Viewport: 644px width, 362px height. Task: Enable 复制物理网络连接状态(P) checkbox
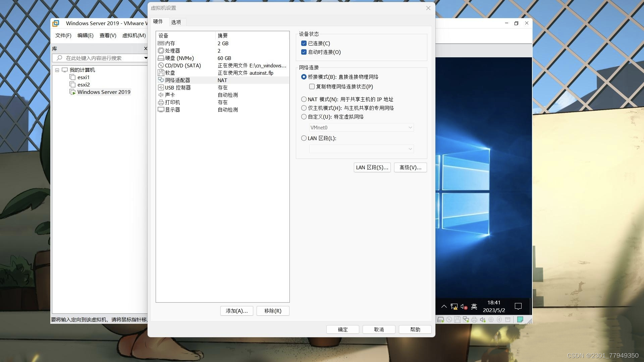pyautogui.click(x=312, y=86)
